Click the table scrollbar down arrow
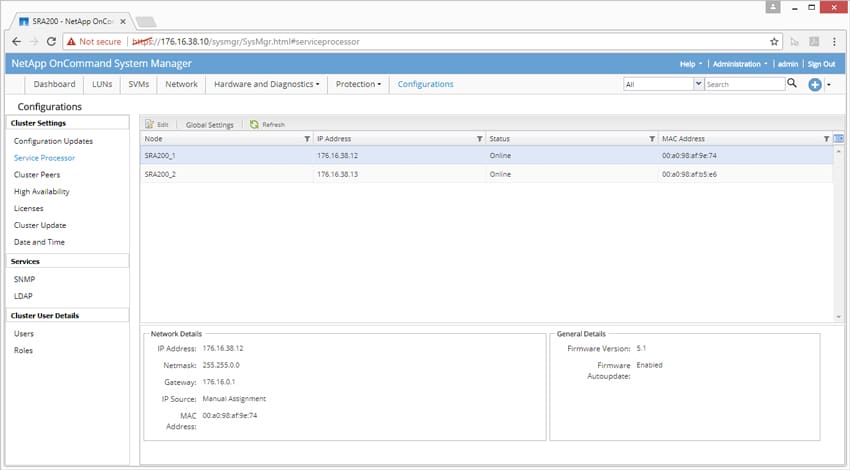The image size is (850, 470). [839, 317]
